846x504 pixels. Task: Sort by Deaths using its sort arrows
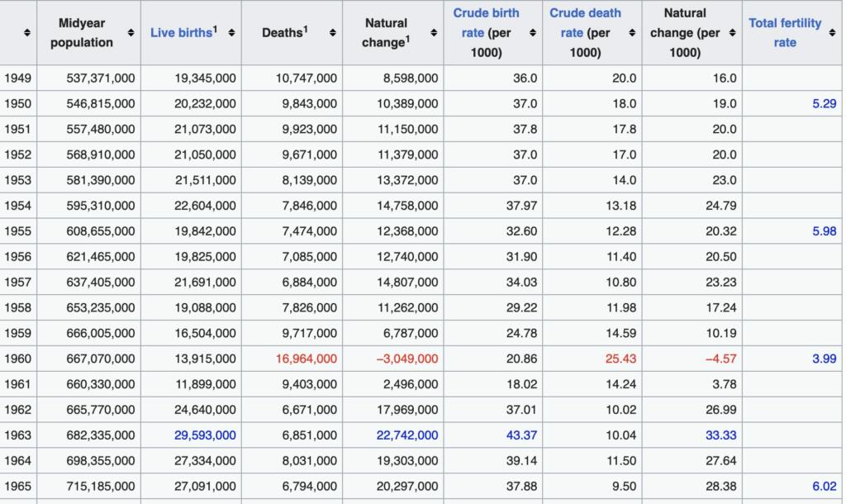coord(332,33)
